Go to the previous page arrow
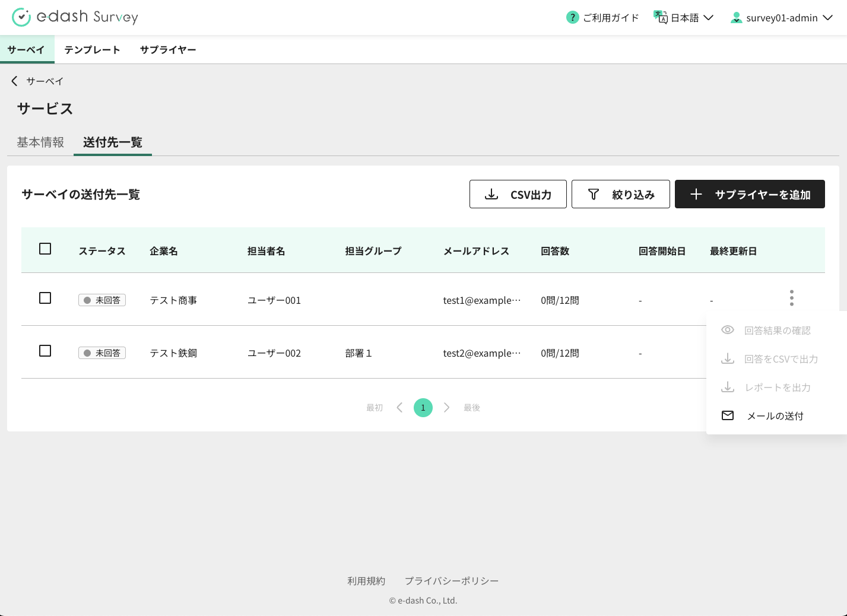Viewport: 847px width, 616px height. tap(399, 408)
